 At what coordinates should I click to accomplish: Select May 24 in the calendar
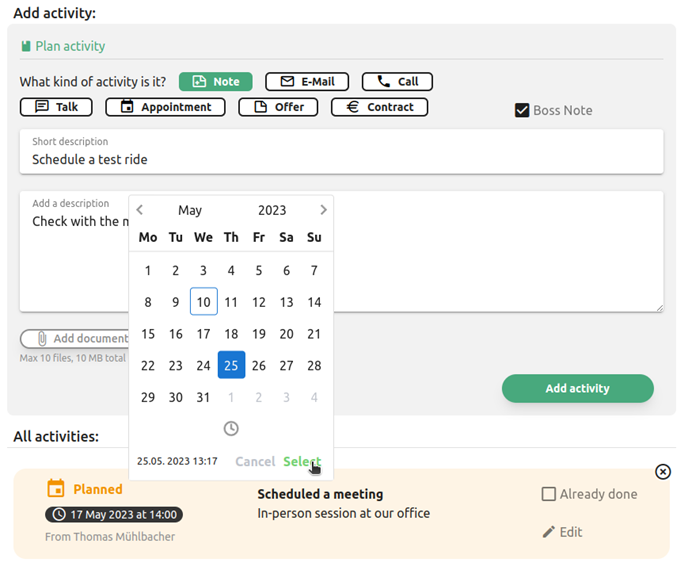(204, 365)
